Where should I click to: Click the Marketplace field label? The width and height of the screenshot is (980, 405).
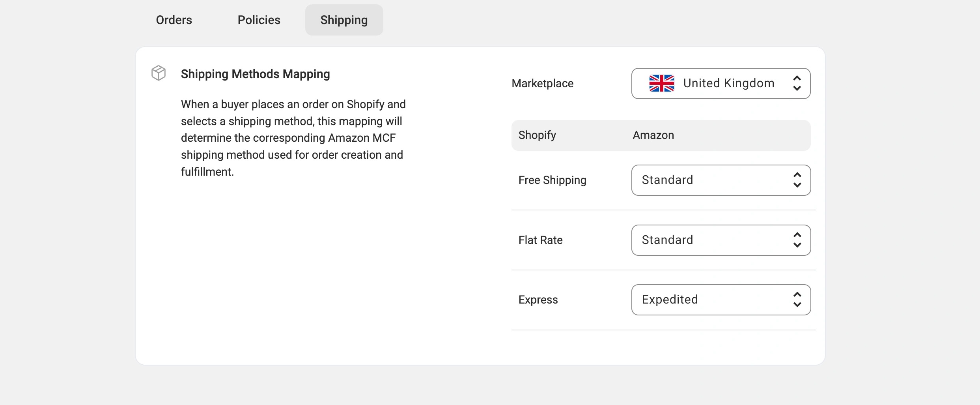[542, 84]
